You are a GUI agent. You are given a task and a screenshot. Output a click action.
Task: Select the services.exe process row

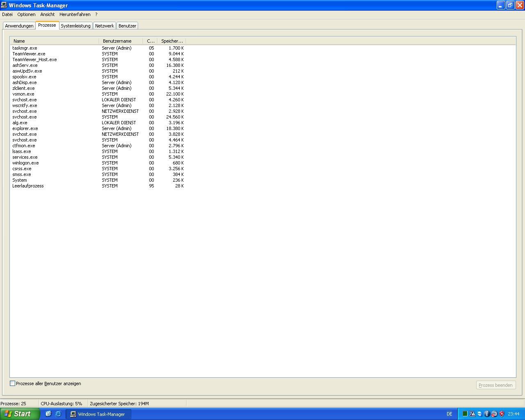(98, 157)
